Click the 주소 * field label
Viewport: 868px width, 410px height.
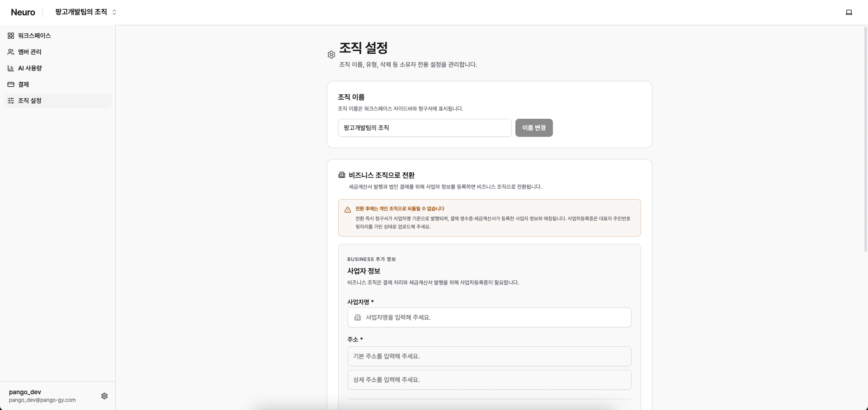[x=355, y=339]
